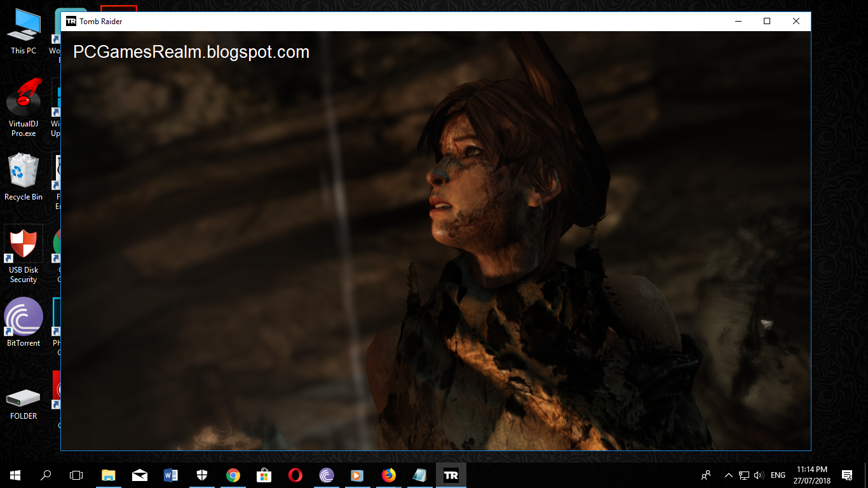The width and height of the screenshot is (868, 488).
Task: Open network status tray icon
Action: pos(744,475)
